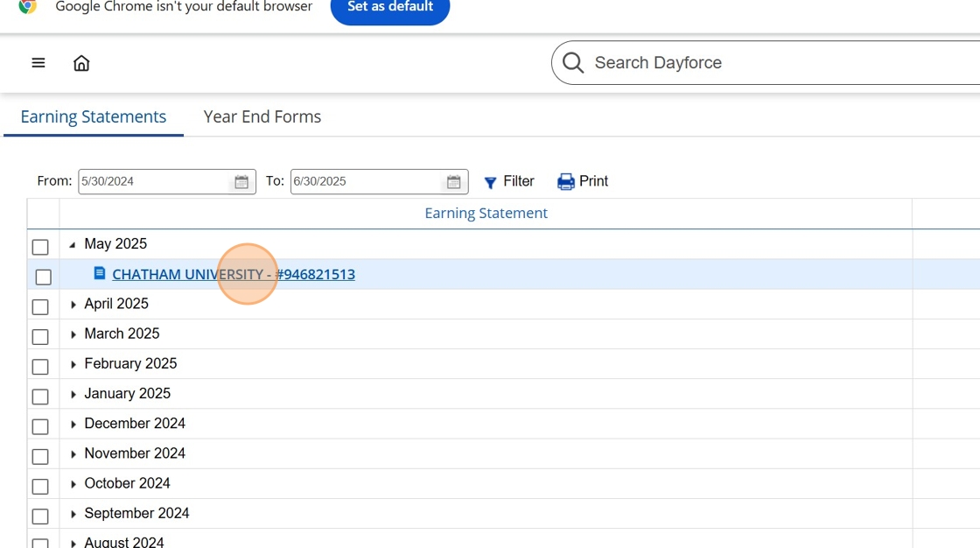Select the 'September 2024' row label

(x=136, y=514)
